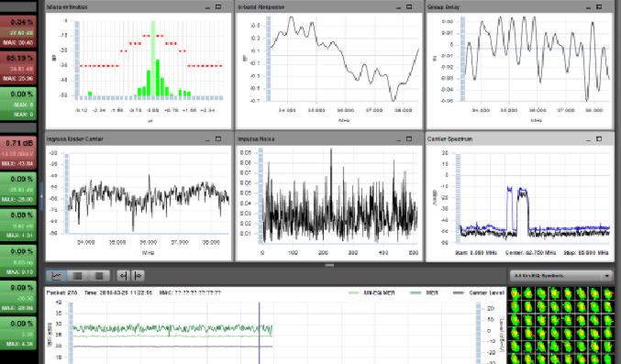Toggle the MER legend series
Screen dimensions: 621x364
[424, 293]
